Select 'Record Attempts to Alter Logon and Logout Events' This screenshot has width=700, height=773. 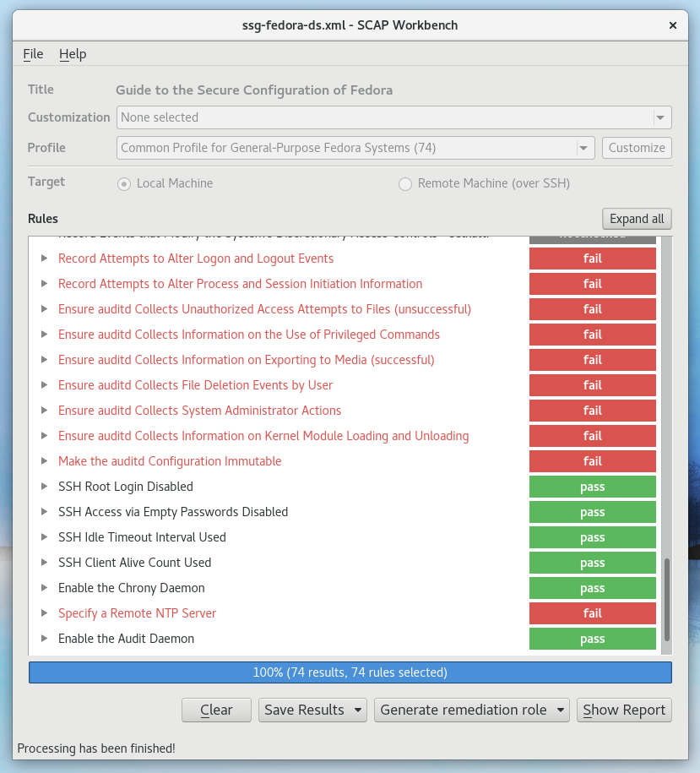point(196,259)
